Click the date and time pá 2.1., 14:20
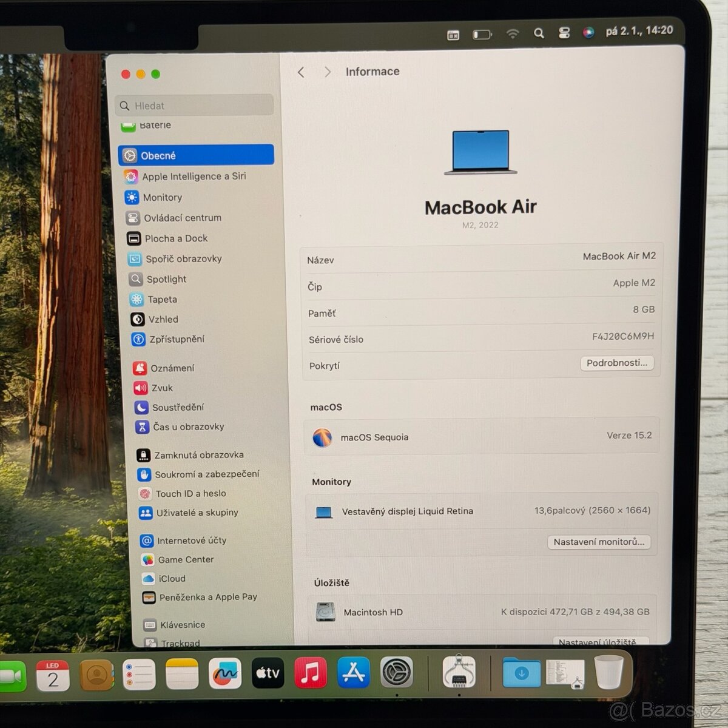728x728 pixels. tap(639, 30)
